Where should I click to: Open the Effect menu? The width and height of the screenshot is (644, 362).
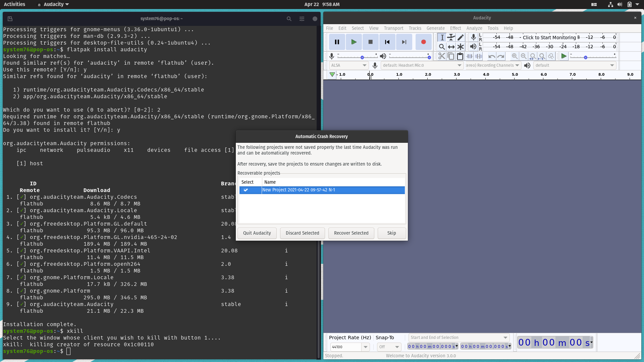(x=455, y=28)
